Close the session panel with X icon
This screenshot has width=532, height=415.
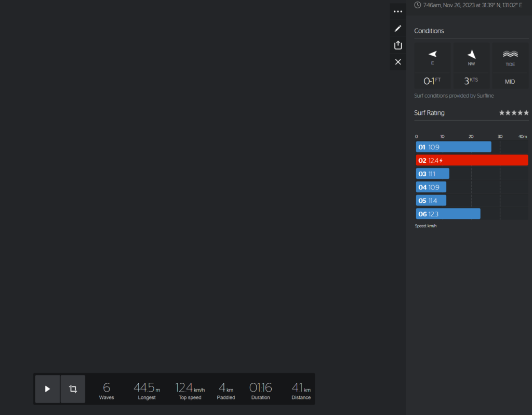pos(398,62)
